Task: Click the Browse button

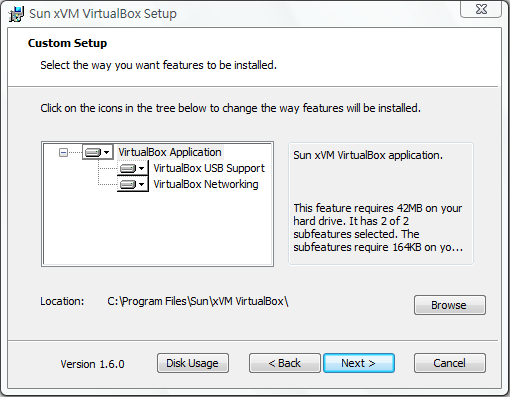Action: pos(450,305)
